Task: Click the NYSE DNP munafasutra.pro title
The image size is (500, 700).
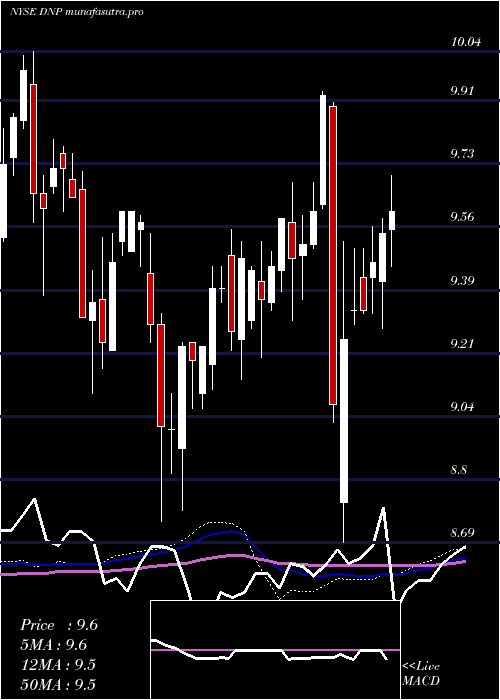Action: 77,12
